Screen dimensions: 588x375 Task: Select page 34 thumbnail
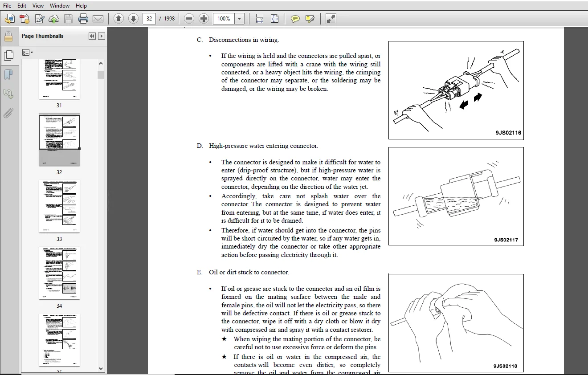[x=60, y=273]
